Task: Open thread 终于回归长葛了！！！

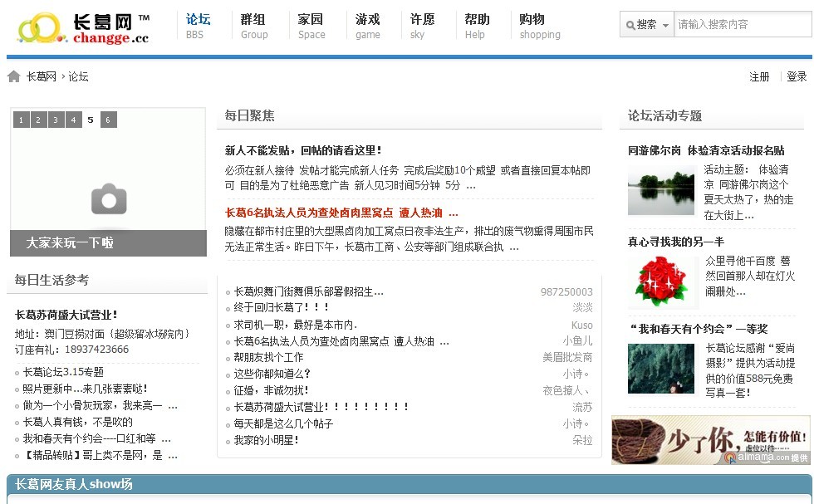Action: tap(282, 308)
